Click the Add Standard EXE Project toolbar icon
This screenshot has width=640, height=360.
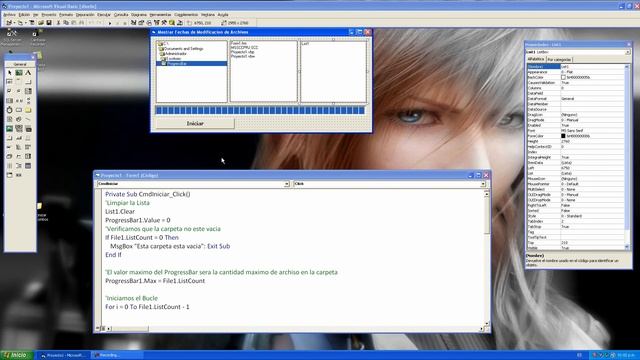point(8,23)
